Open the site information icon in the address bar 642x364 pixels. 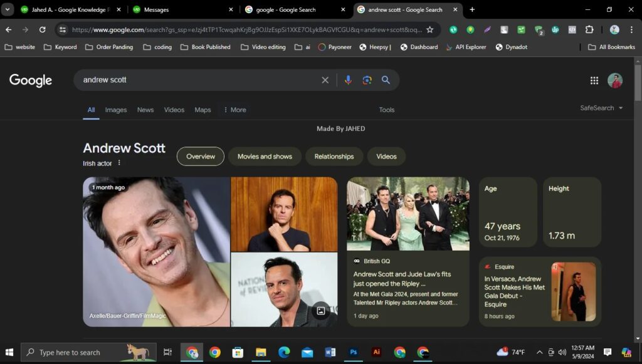click(x=63, y=29)
